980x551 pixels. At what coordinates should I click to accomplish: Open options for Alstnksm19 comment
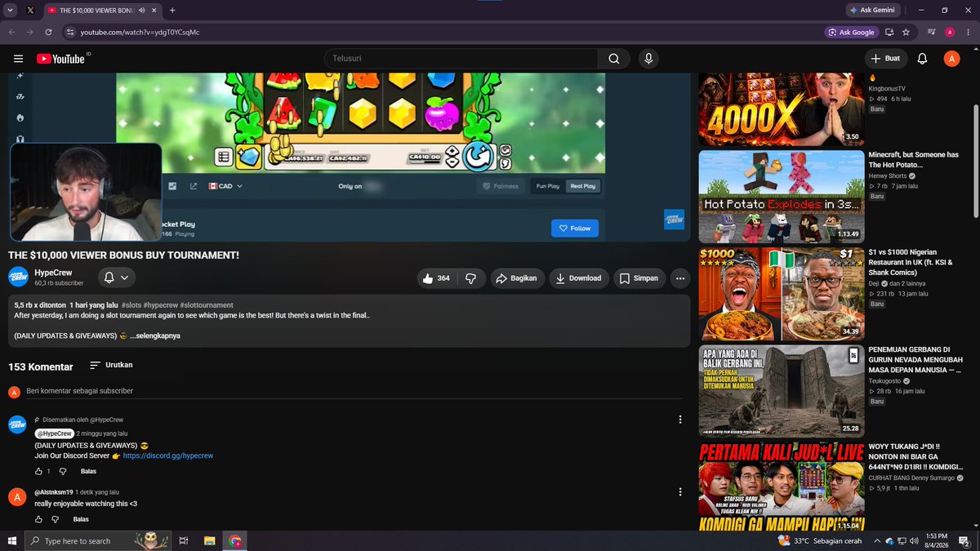(680, 491)
